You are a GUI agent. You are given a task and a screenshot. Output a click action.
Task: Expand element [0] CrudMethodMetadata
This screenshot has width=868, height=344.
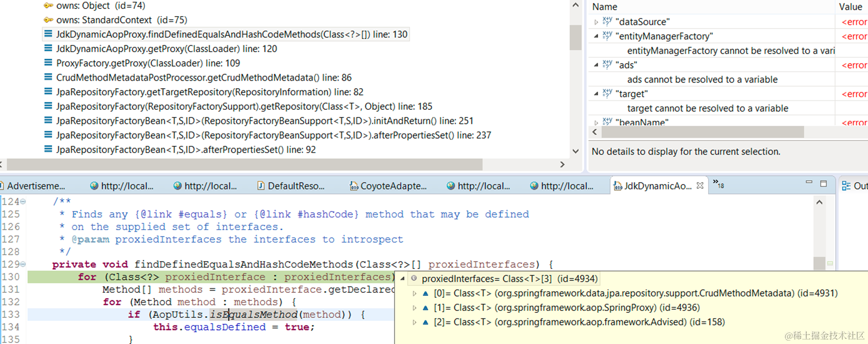[x=414, y=294]
